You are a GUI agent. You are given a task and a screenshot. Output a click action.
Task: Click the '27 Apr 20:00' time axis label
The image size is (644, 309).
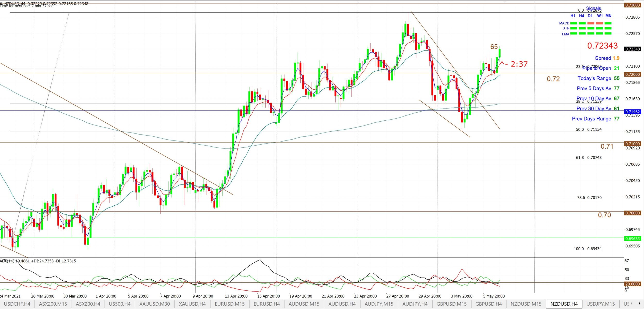click(397, 296)
